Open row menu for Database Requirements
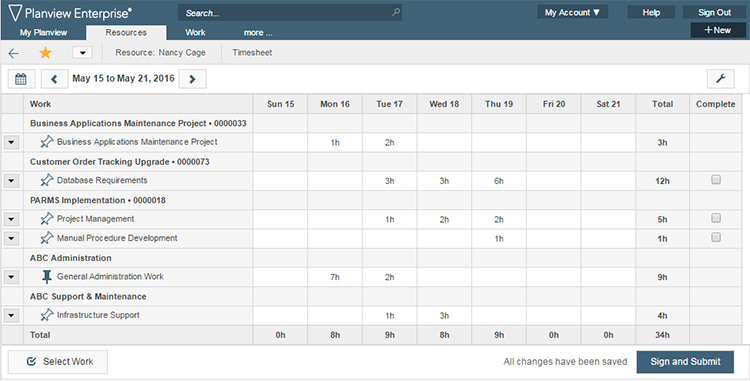Viewport: 750px width, 381px height. (x=11, y=181)
